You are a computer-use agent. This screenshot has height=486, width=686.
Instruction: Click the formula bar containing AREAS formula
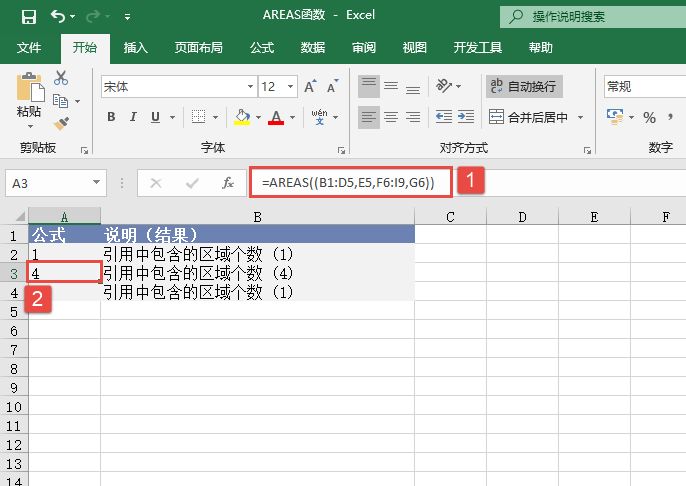(350, 183)
